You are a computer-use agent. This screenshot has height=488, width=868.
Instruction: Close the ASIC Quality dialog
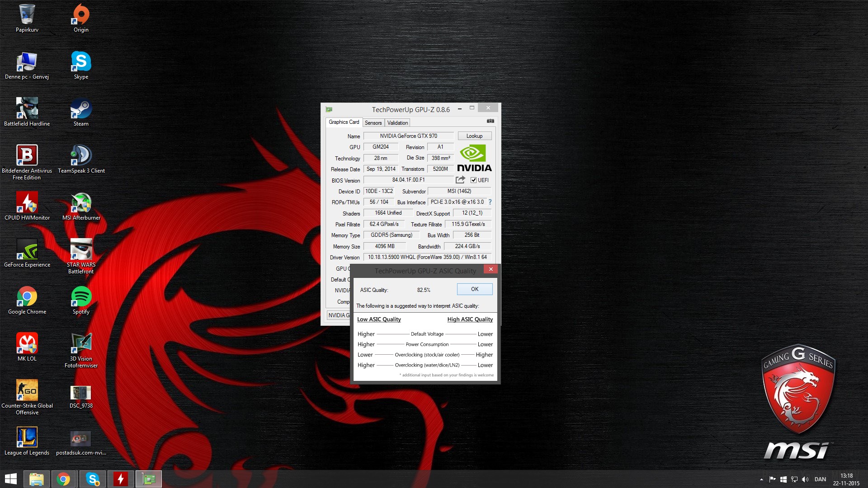tap(491, 269)
